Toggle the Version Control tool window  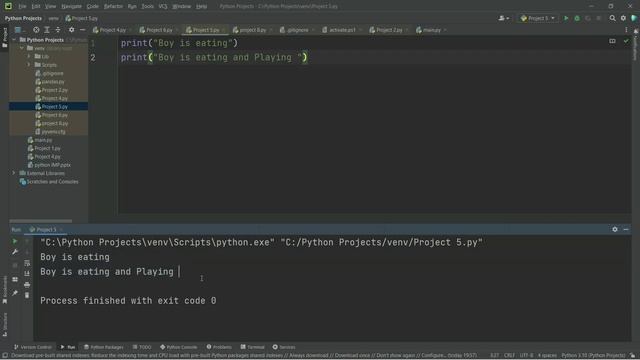33,347
